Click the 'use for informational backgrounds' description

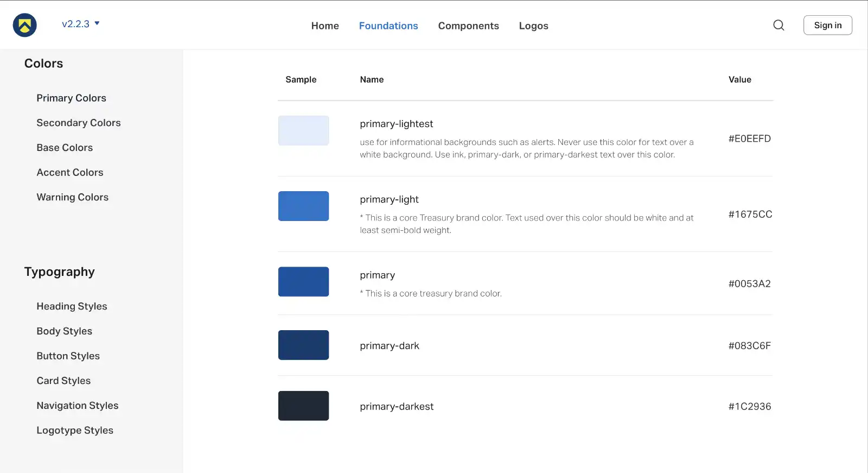(527, 148)
